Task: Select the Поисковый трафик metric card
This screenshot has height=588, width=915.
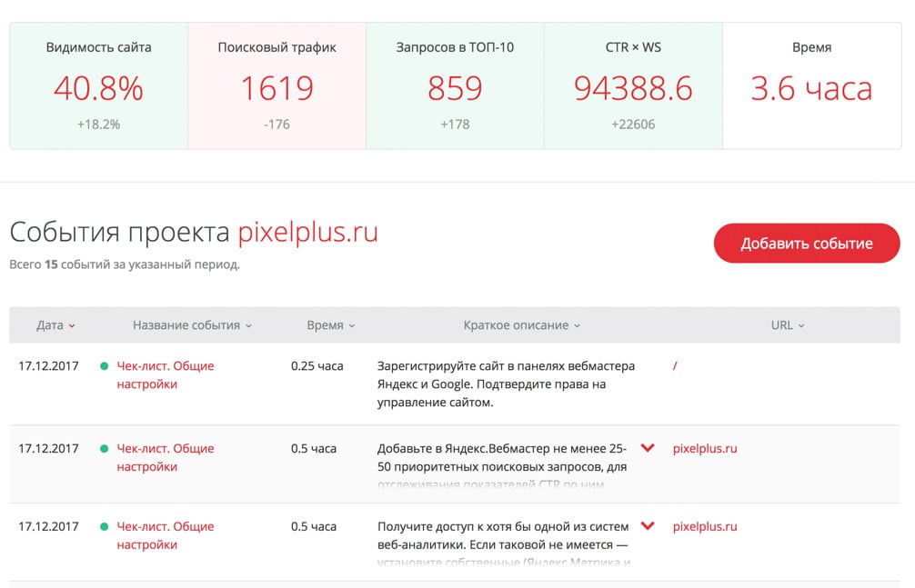Action: 277,85
